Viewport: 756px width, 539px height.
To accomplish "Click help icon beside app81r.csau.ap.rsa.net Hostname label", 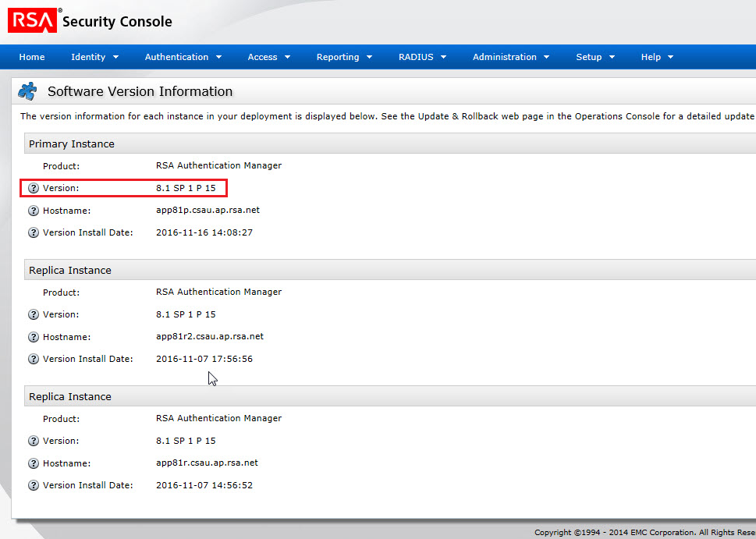I will coord(34,463).
